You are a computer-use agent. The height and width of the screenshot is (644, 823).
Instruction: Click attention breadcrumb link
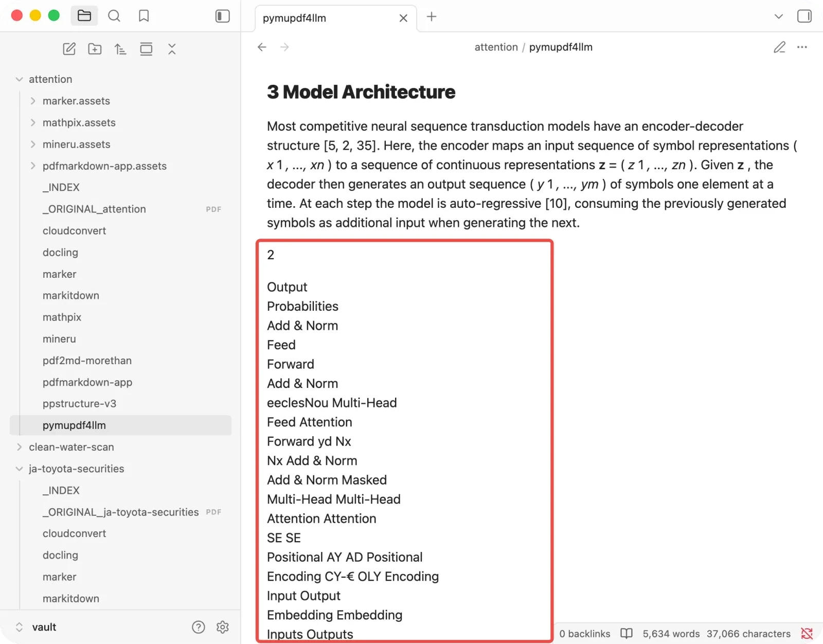(496, 47)
